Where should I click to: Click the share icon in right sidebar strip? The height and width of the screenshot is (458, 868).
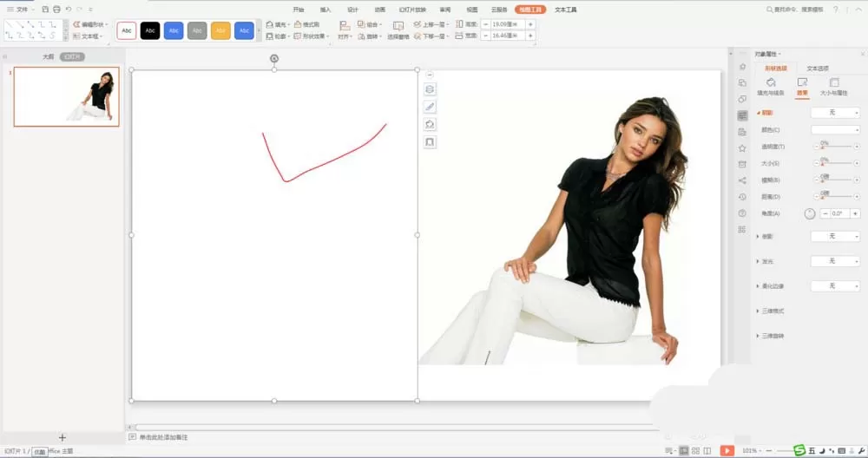742,180
